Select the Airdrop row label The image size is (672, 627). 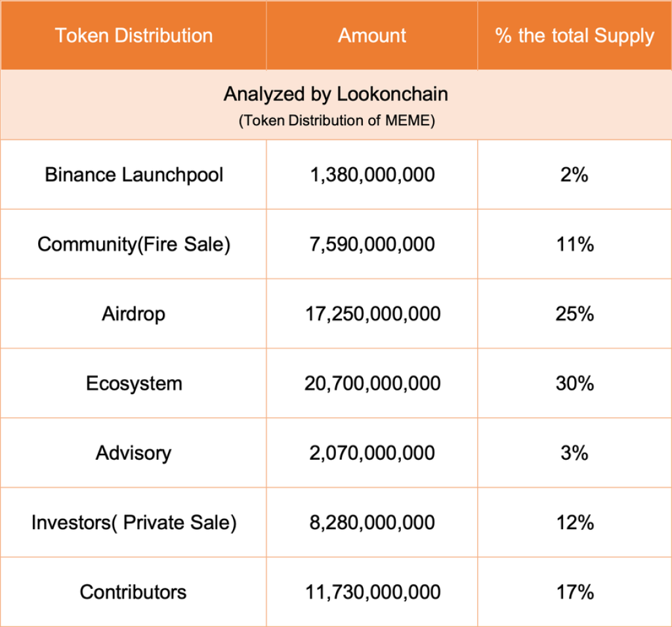[x=134, y=314]
